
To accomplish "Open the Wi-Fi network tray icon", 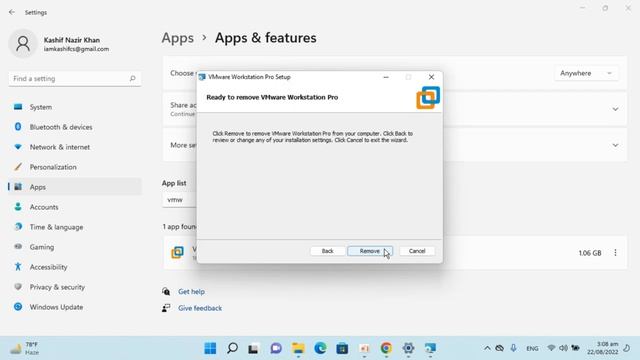I will (x=551, y=348).
